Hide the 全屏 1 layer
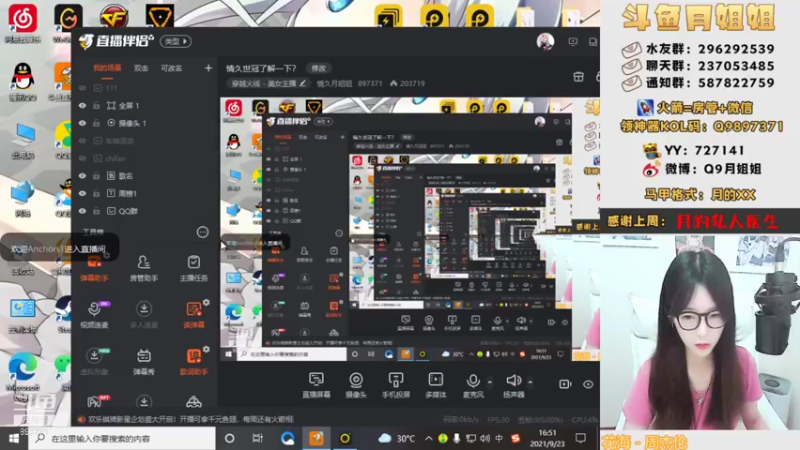This screenshot has width=800, height=450. pyautogui.click(x=83, y=106)
